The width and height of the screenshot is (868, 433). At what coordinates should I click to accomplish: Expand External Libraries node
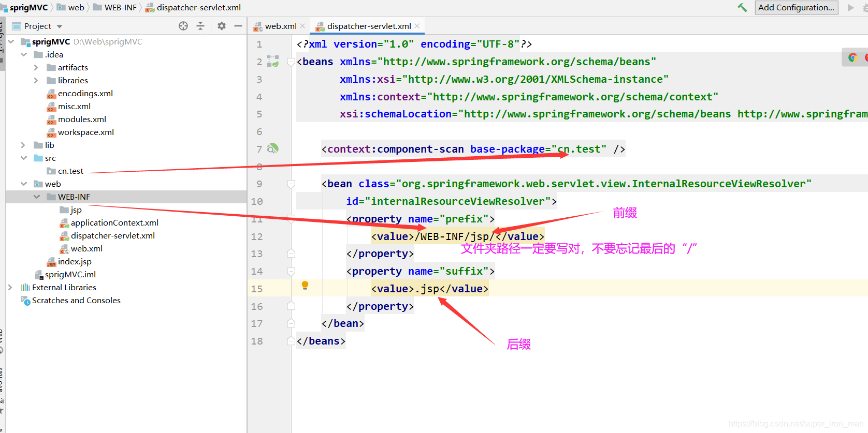click(10, 287)
